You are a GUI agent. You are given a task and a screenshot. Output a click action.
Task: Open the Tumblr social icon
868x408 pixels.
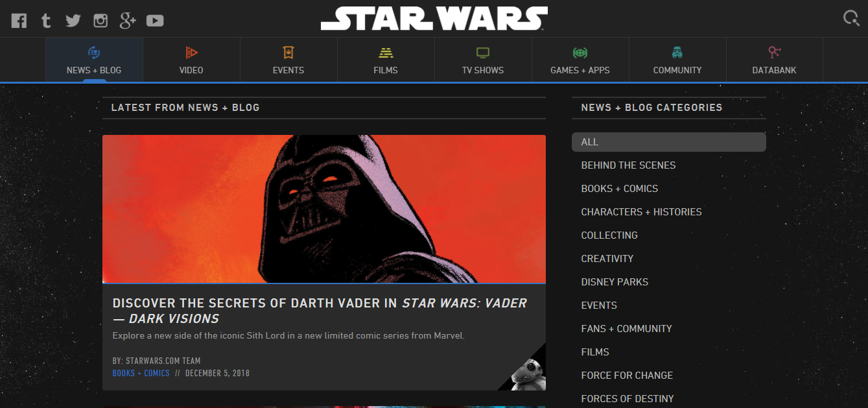tap(45, 20)
